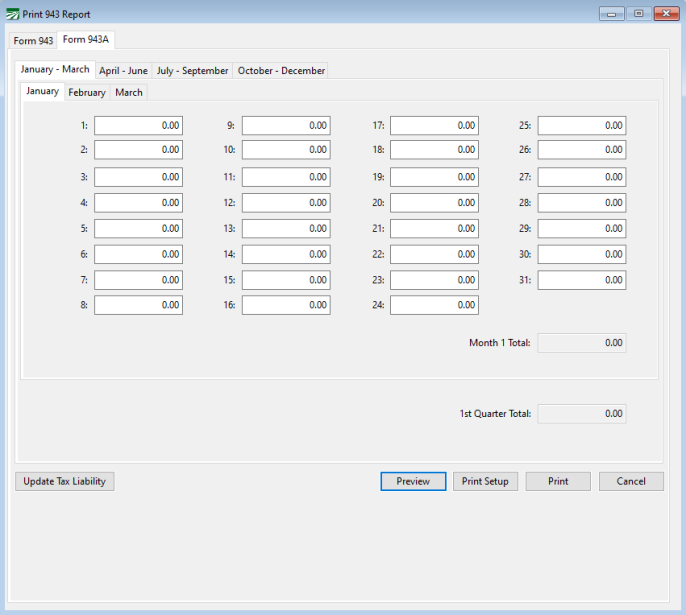Click the day 15 liability field

click(x=286, y=280)
